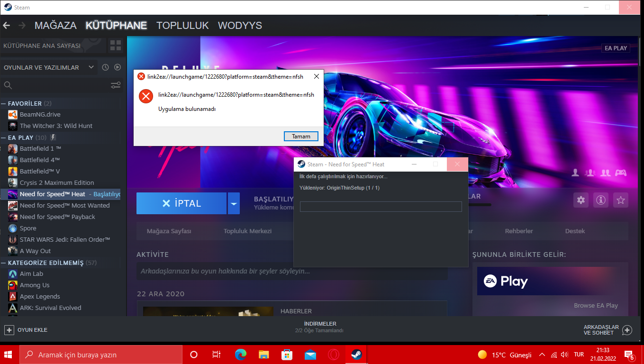Open Microsoft Edge from the taskbar
Viewport: 644px width, 364px height.
coord(241,355)
